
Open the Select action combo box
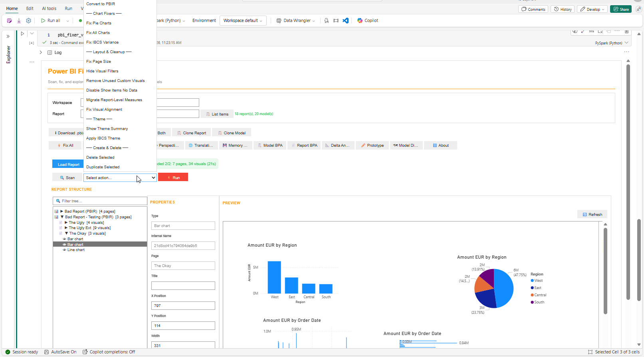[120, 178]
